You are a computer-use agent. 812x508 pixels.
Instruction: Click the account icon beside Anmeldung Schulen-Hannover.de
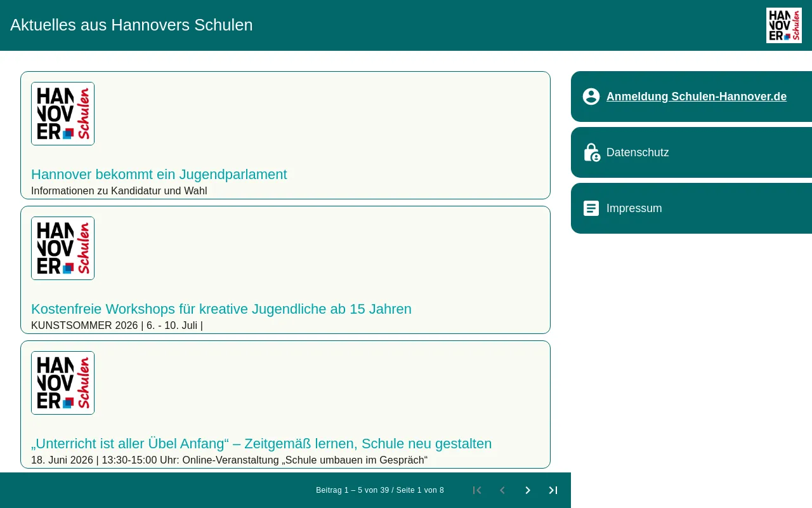coord(591,97)
